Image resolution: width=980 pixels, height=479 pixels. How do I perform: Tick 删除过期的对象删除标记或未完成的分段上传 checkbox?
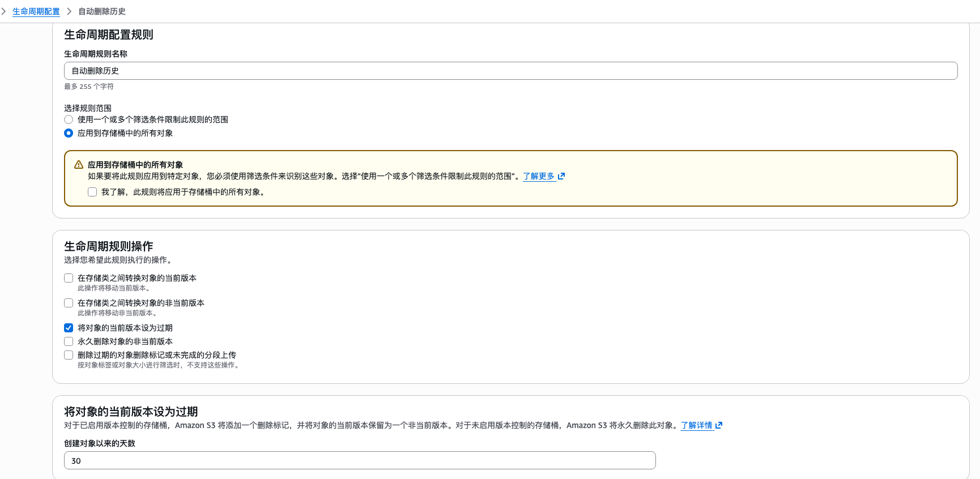(69, 355)
